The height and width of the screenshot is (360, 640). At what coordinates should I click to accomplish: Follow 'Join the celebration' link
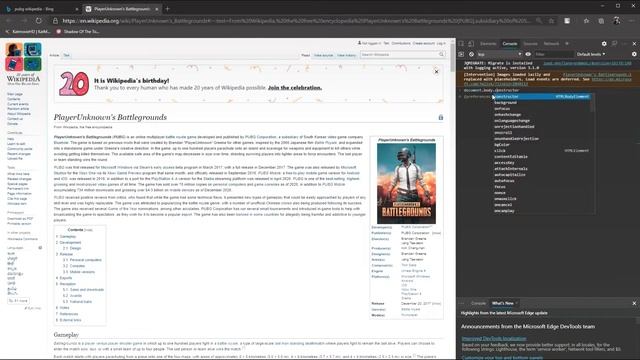pos(295,88)
